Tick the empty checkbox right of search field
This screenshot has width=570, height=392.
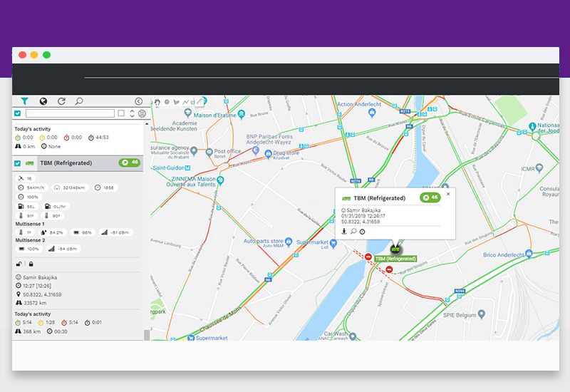pyautogui.click(x=121, y=113)
